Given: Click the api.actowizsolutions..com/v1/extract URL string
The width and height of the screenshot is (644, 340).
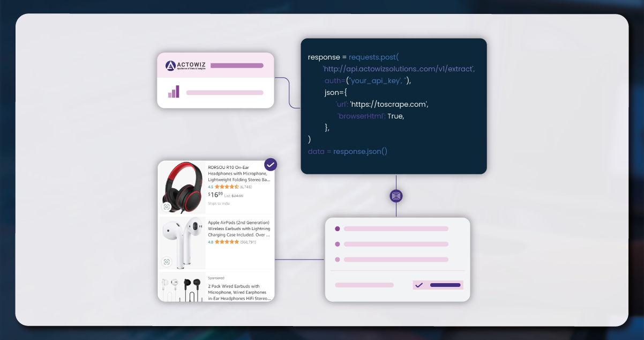Looking at the screenshot, I should pyautogui.click(x=399, y=69).
